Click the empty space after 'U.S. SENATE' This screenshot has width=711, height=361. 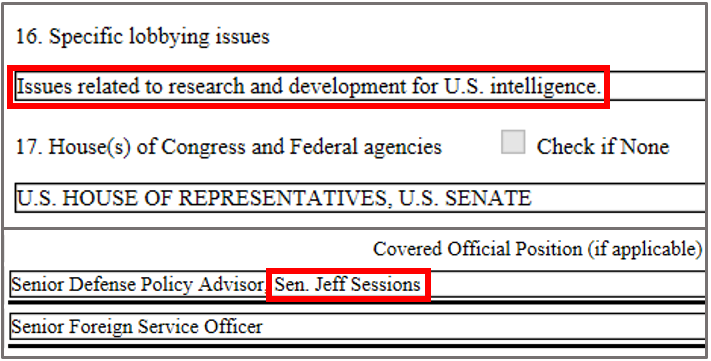[x=617, y=198]
